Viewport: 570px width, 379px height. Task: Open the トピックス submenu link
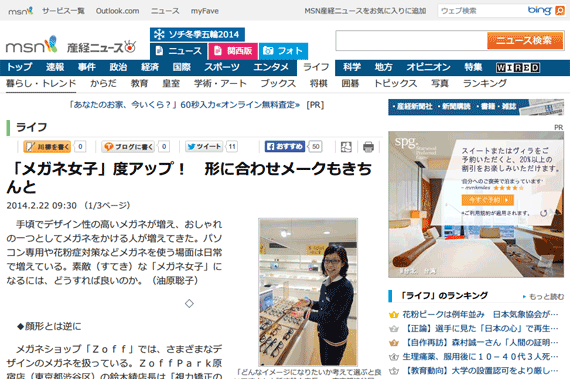coord(396,84)
